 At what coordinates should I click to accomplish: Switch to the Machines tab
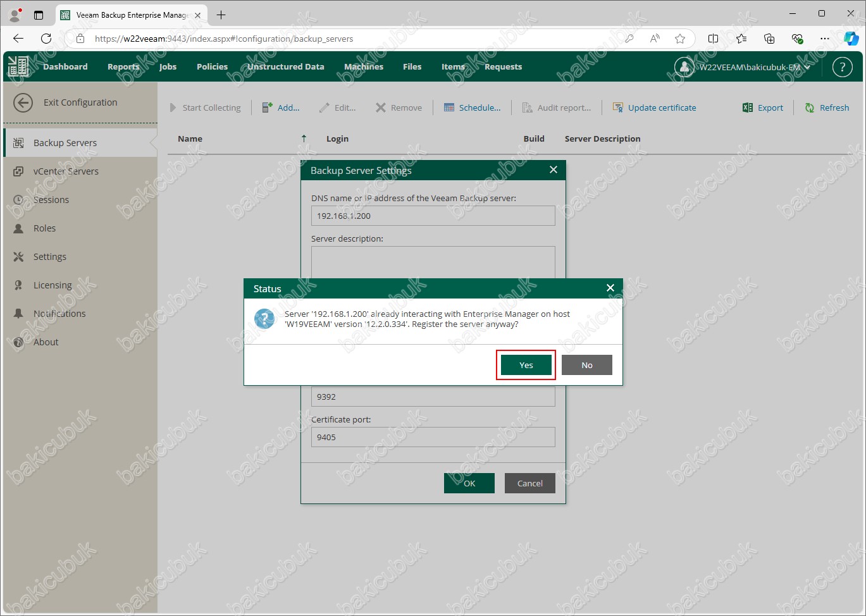[x=364, y=66]
